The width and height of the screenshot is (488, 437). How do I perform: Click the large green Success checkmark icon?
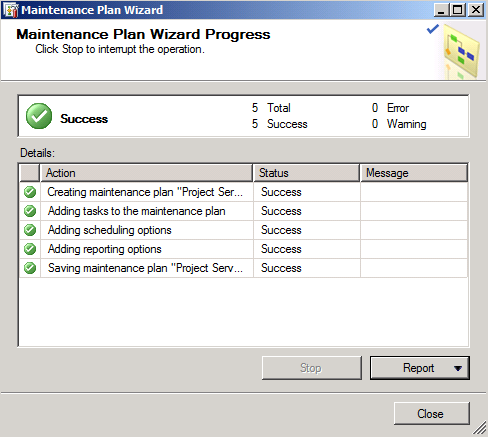point(39,116)
